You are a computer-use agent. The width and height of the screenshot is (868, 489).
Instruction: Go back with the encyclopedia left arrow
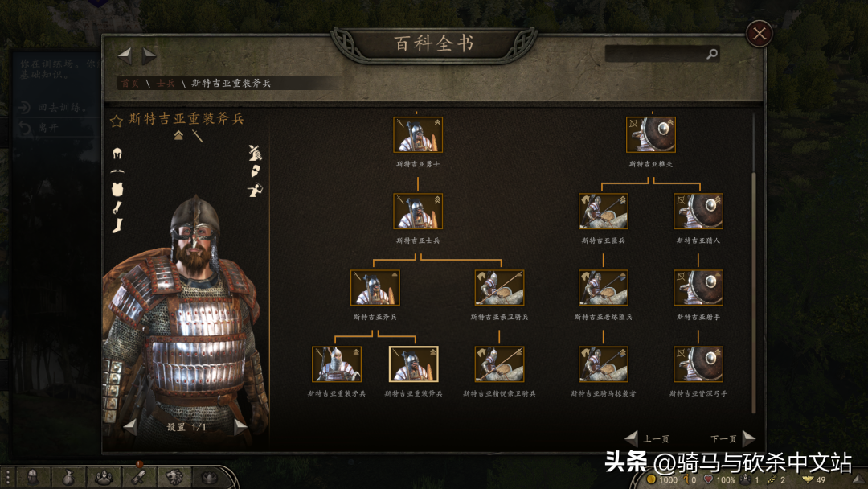click(x=125, y=55)
